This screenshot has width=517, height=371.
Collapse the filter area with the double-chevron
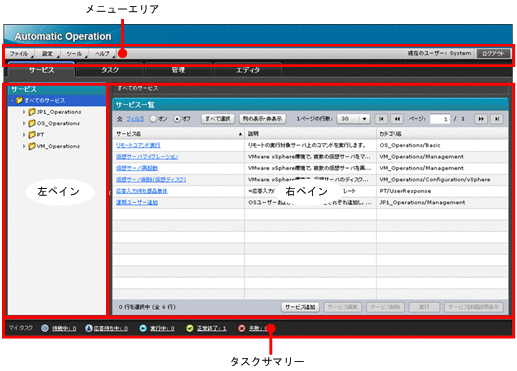coord(120,119)
